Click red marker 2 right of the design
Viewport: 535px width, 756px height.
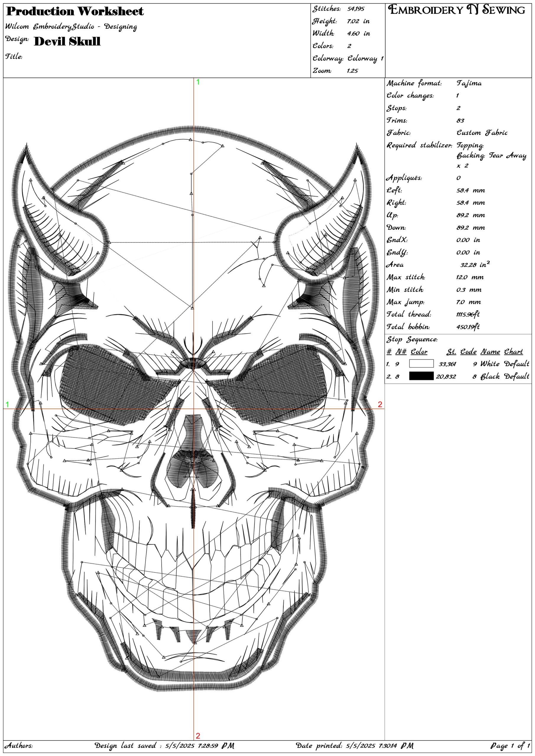[x=380, y=404]
